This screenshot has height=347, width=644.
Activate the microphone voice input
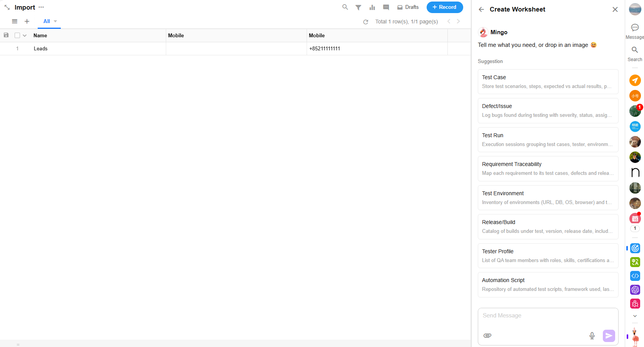coord(592,335)
